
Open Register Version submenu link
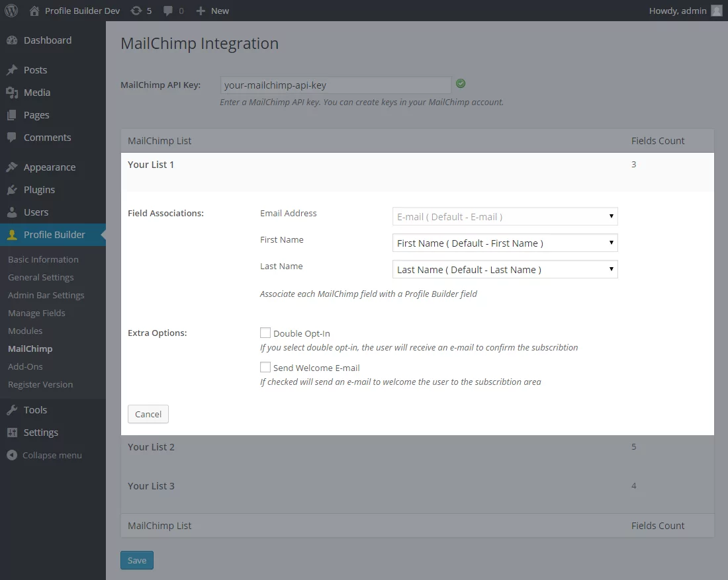coord(40,385)
